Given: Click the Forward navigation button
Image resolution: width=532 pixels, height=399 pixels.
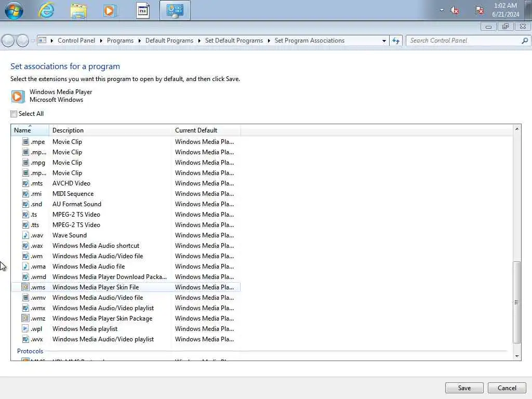Looking at the screenshot, I should (x=22, y=41).
